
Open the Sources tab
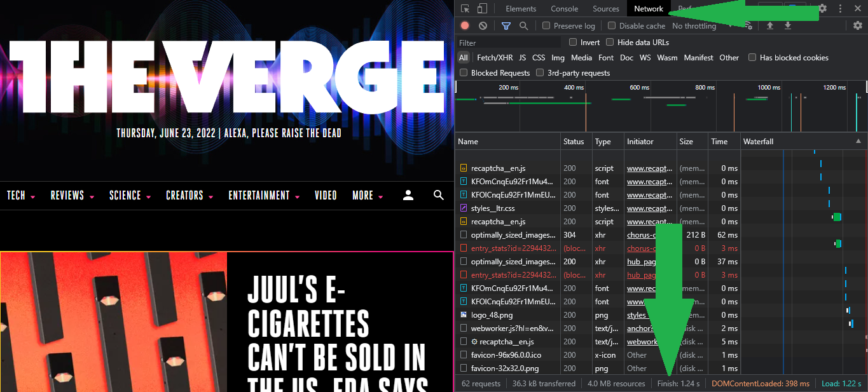pos(606,9)
